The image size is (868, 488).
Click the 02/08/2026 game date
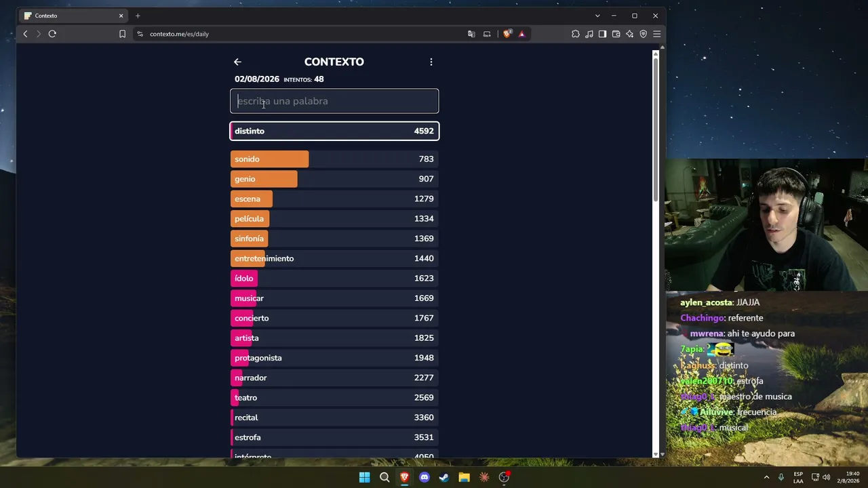257,79
